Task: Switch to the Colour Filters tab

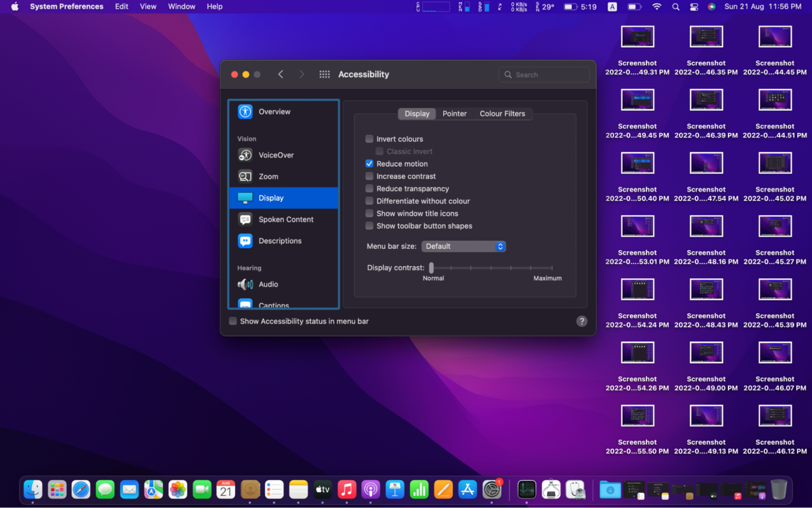Action: pos(502,113)
